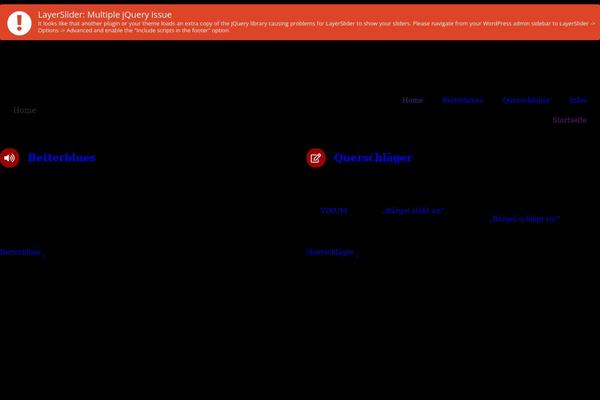
Task: Click the speaker icon beside the Betterblues heading
Action: click(10, 158)
